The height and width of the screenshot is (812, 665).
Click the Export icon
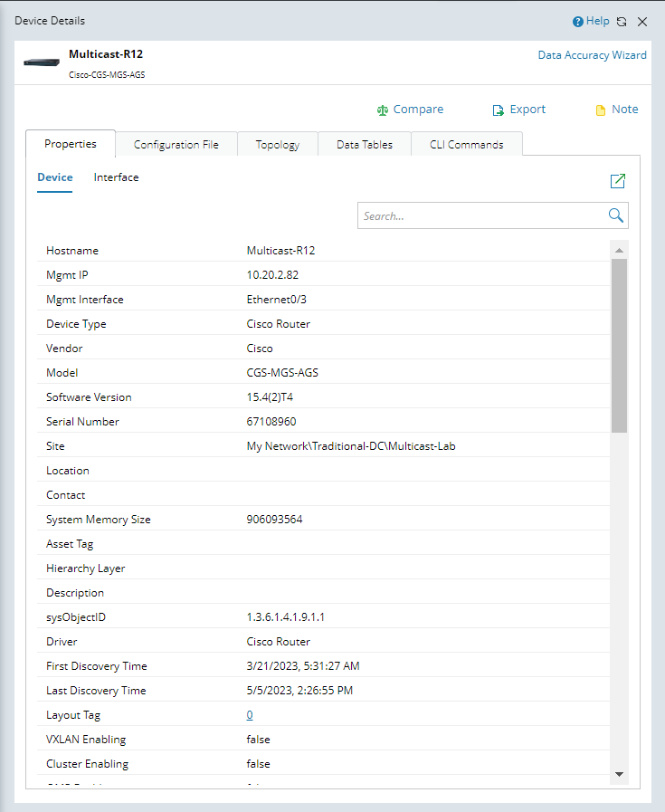tap(498, 110)
